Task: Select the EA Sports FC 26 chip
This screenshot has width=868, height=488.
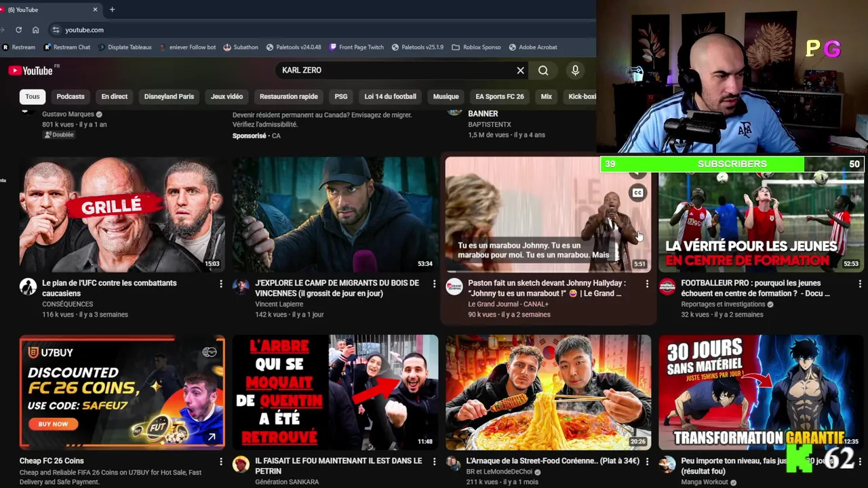Action: tap(500, 96)
